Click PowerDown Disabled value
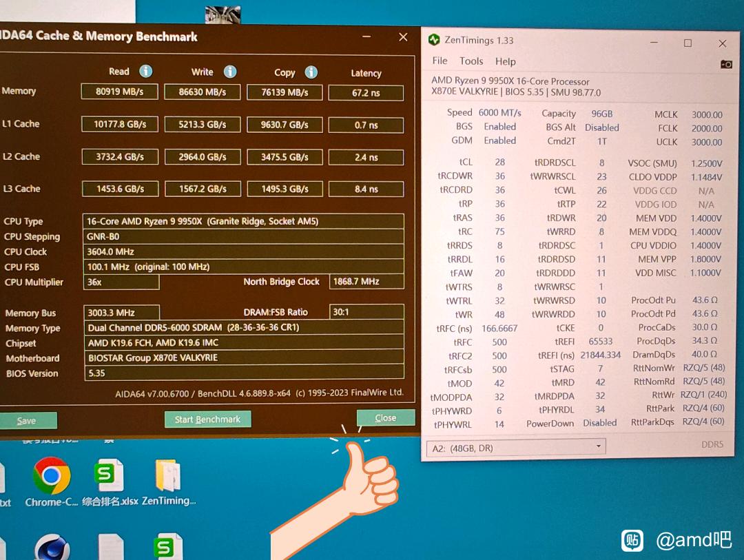The image size is (744, 560). (x=600, y=423)
